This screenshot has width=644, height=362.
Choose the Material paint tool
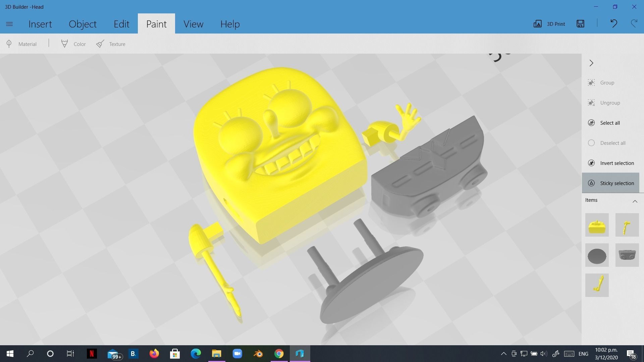[21, 44]
